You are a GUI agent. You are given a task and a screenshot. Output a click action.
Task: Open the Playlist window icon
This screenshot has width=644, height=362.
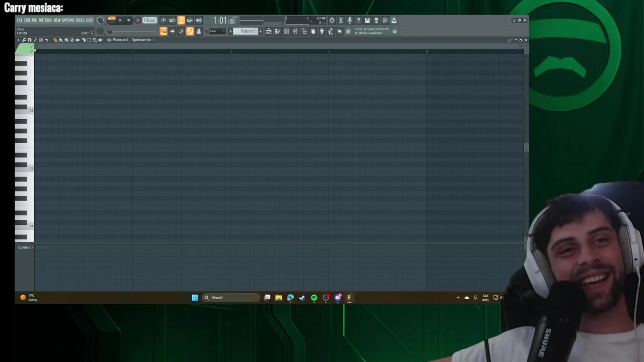[269, 31]
